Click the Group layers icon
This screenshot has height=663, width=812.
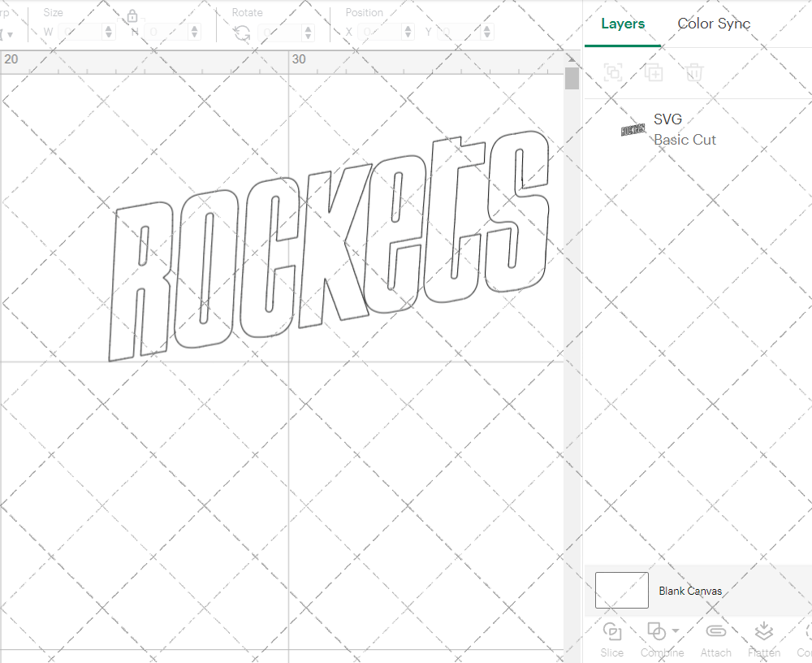[614, 72]
